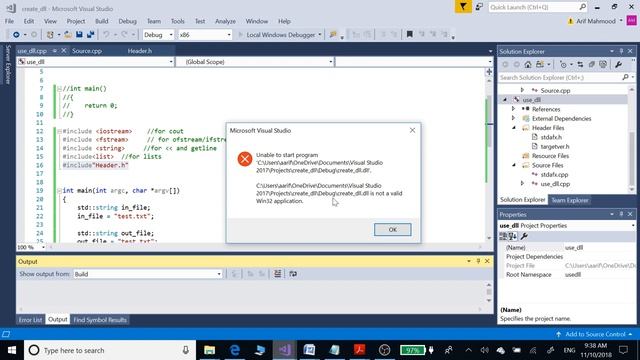The width and height of the screenshot is (640, 360).
Task: Collapse the use_dll project node
Action: point(505,100)
